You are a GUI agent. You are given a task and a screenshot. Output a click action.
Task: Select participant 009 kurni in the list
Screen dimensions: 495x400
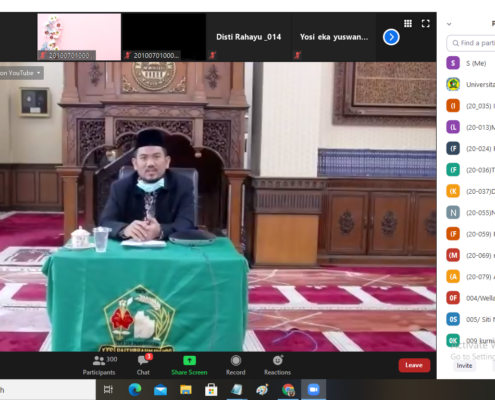click(x=470, y=340)
